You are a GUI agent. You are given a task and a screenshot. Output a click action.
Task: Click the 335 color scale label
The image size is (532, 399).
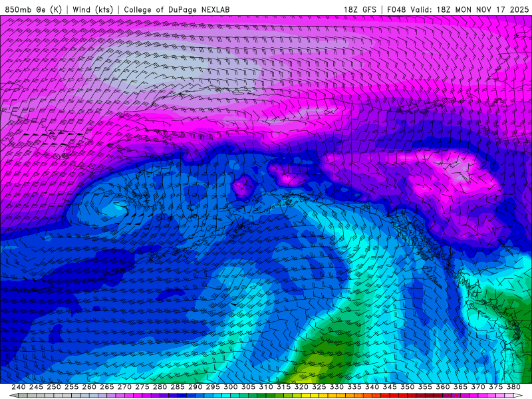(354, 387)
